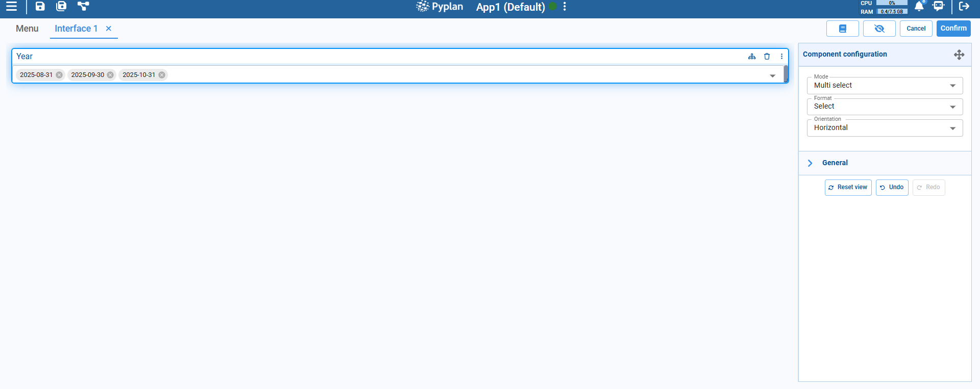Click the Reset view button

coord(848,188)
